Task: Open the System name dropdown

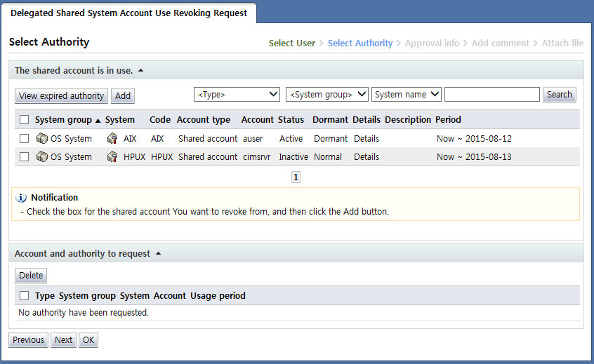Action: click(407, 95)
